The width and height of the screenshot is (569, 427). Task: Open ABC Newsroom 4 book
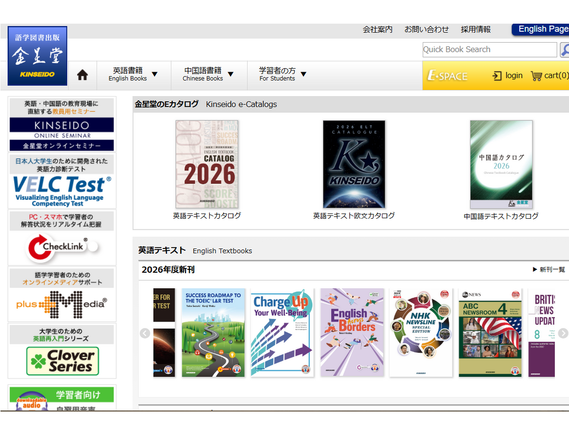pyautogui.click(x=490, y=333)
